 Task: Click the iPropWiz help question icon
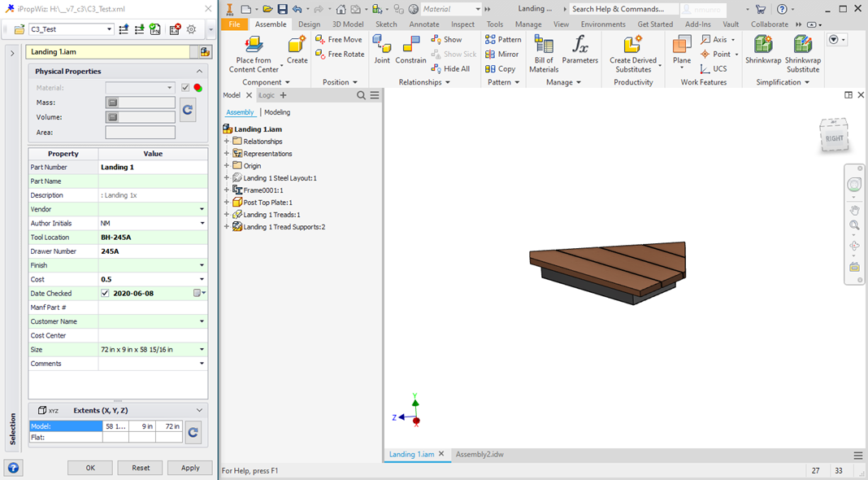(13, 468)
